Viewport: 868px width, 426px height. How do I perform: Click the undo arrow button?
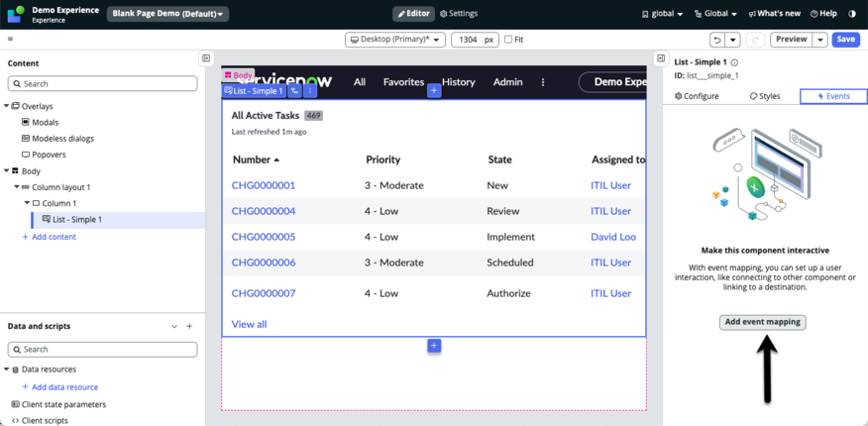pyautogui.click(x=718, y=40)
